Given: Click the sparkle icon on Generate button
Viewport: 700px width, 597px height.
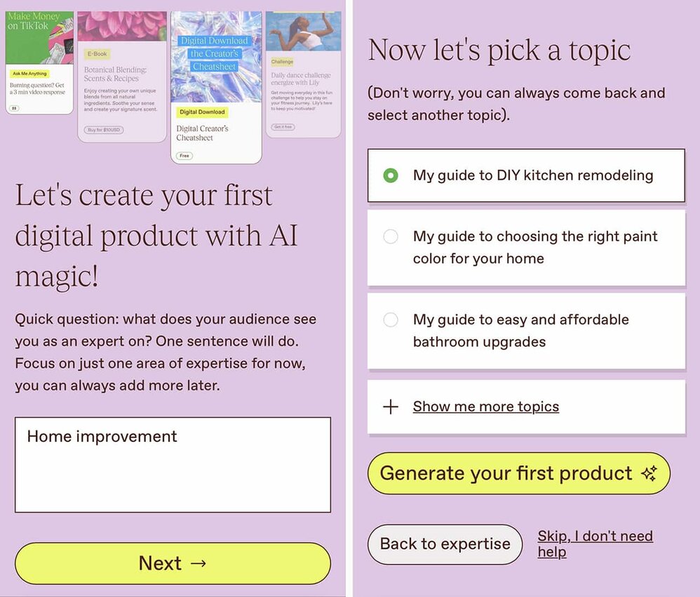Looking at the screenshot, I should (649, 474).
